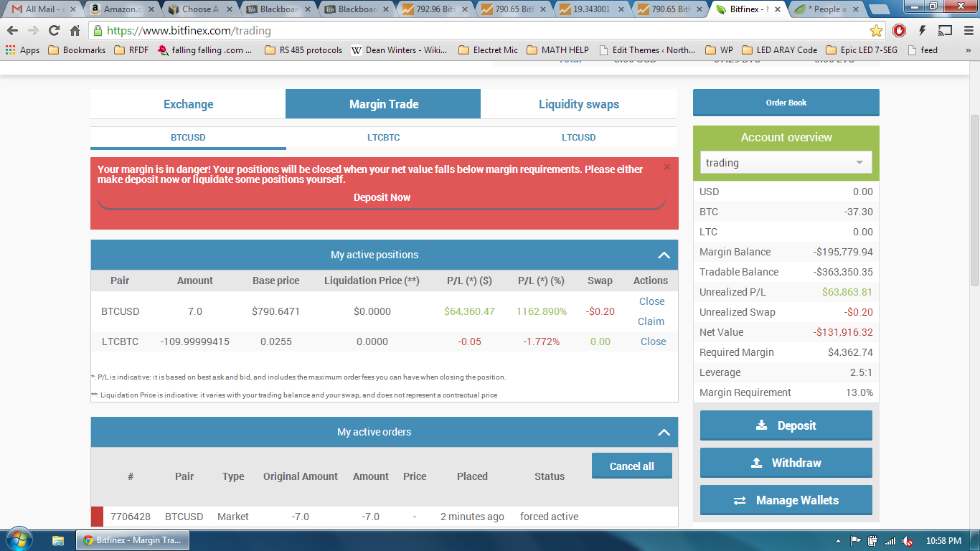The height and width of the screenshot is (551, 980).
Task: Reload the Bitfinex trading page
Action: [54, 31]
